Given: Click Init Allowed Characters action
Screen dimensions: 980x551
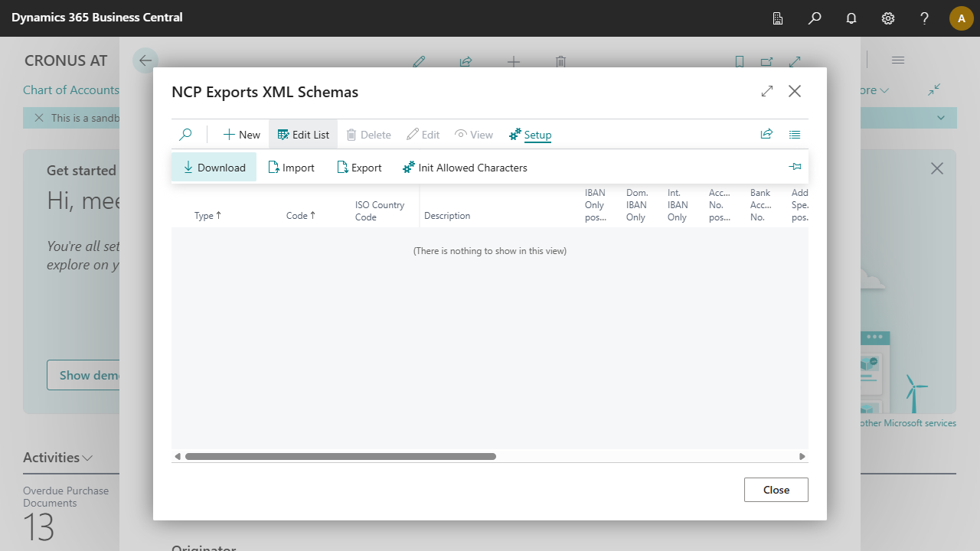Looking at the screenshot, I should 465,168.
